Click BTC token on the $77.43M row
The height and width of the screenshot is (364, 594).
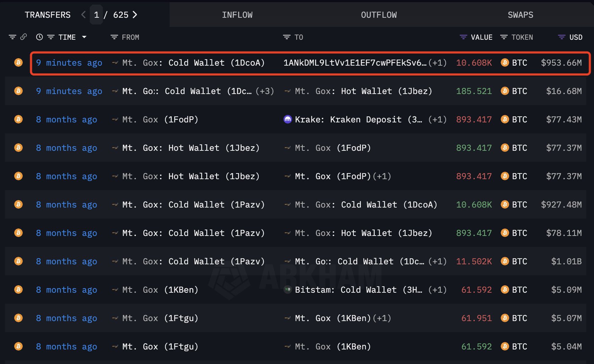(514, 120)
